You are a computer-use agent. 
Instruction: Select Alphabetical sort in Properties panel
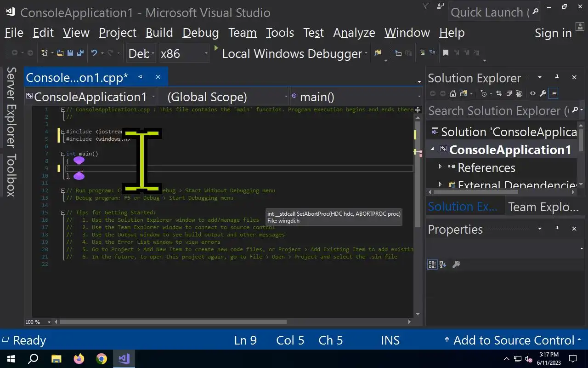443,264
